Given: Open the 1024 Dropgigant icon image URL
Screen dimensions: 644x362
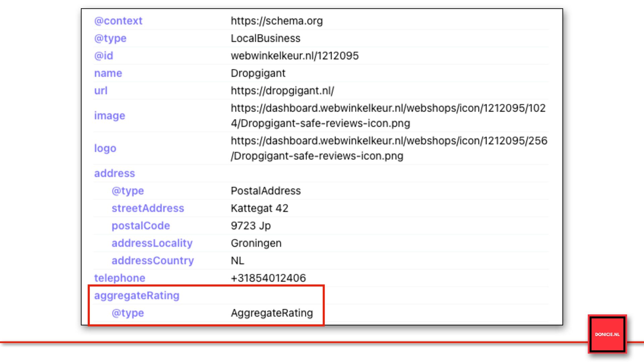Looking at the screenshot, I should coord(388,116).
